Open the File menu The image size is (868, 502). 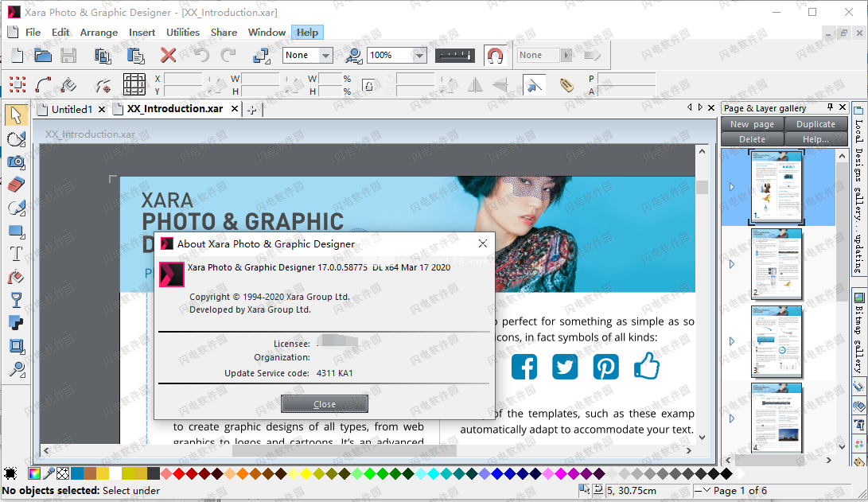33,32
